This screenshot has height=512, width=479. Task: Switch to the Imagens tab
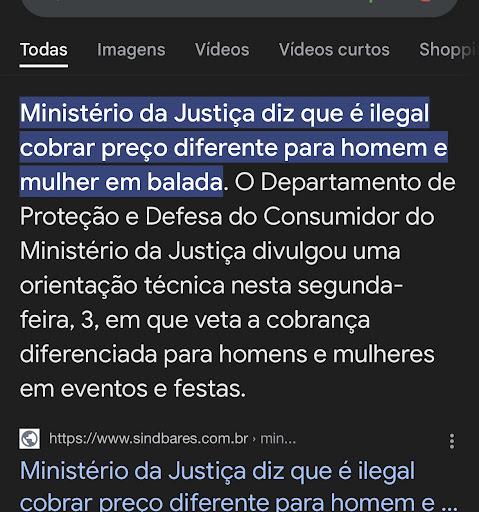(131, 50)
